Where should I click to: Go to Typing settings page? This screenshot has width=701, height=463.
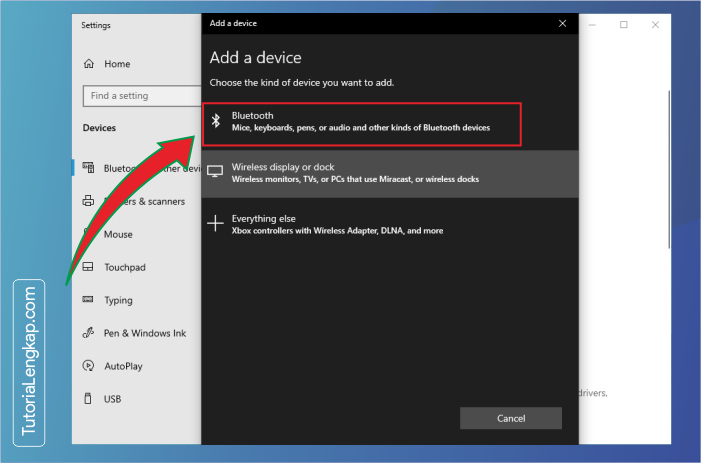[118, 300]
